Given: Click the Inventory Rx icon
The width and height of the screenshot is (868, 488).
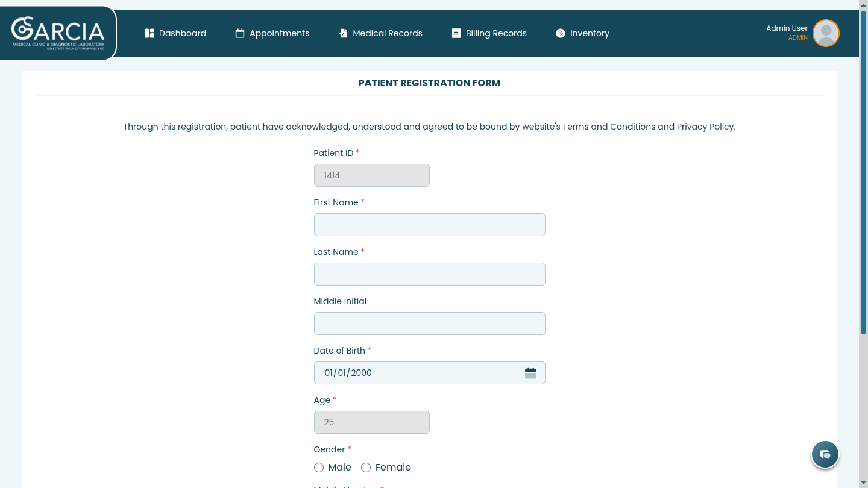Looking at the screenshot, I should (x=561, y=33).
